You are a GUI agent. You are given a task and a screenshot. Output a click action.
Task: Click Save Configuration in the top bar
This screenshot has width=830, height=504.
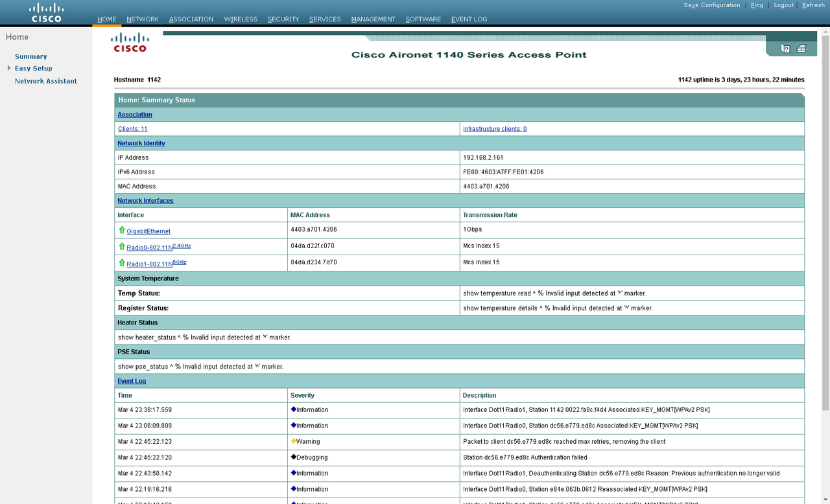(x=712, y=5)
